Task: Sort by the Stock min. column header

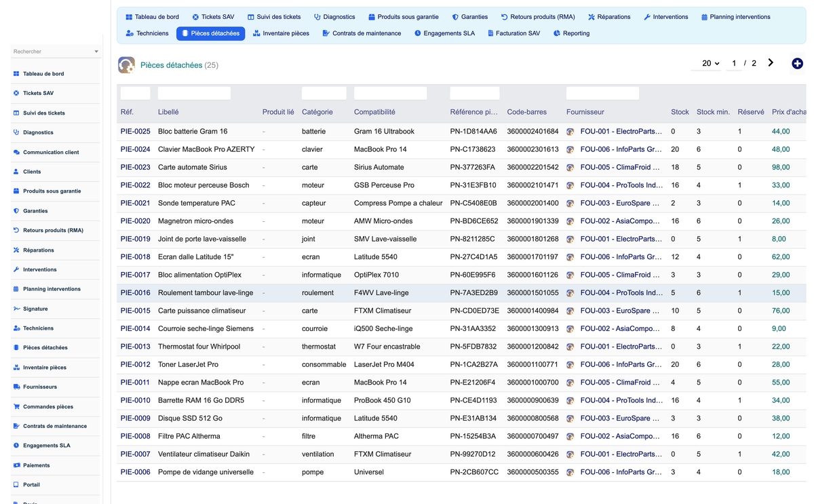Action: click(x=713, y=112)
